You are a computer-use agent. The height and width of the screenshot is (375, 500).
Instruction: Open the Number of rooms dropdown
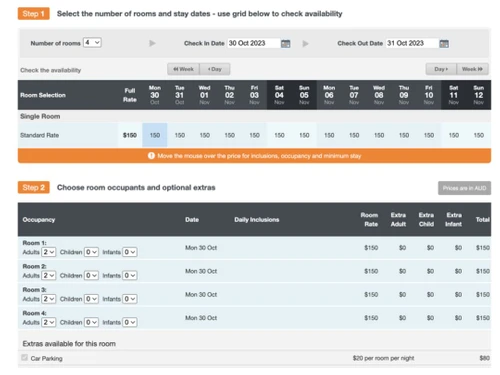pyautogui.click(x=92, y=43)
